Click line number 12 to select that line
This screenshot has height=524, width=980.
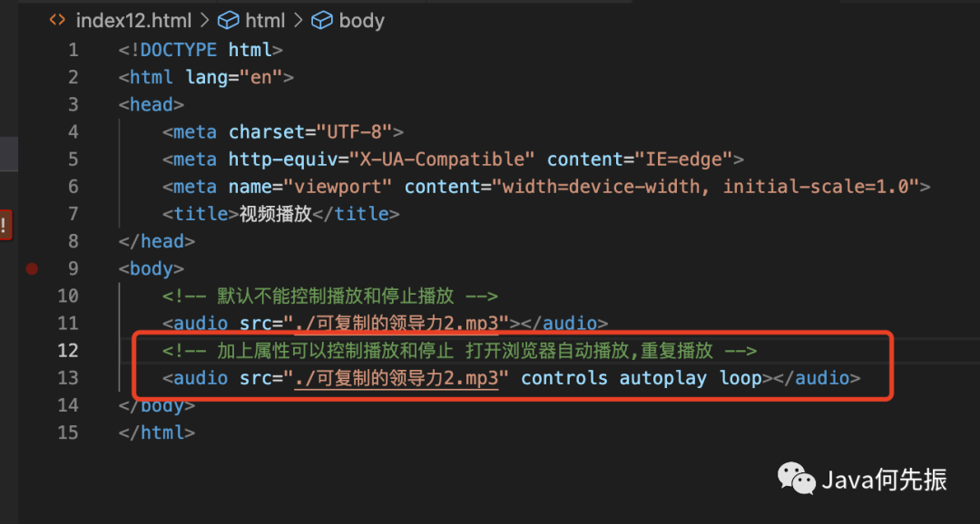point(67,350)
